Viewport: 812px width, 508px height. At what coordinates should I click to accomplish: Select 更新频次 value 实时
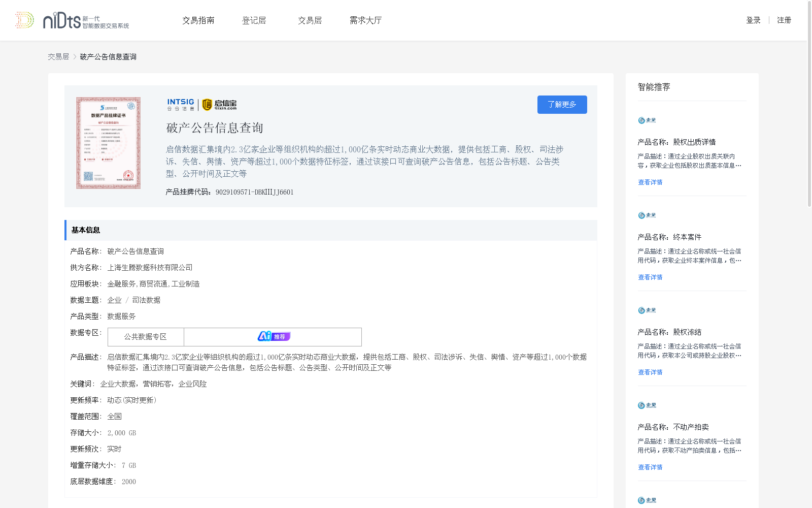[114, 449]
